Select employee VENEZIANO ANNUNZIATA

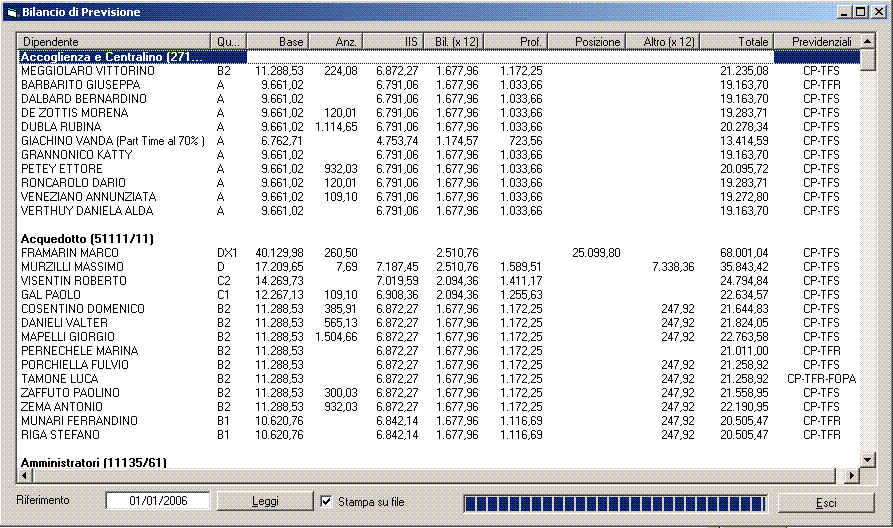point(88,197)
